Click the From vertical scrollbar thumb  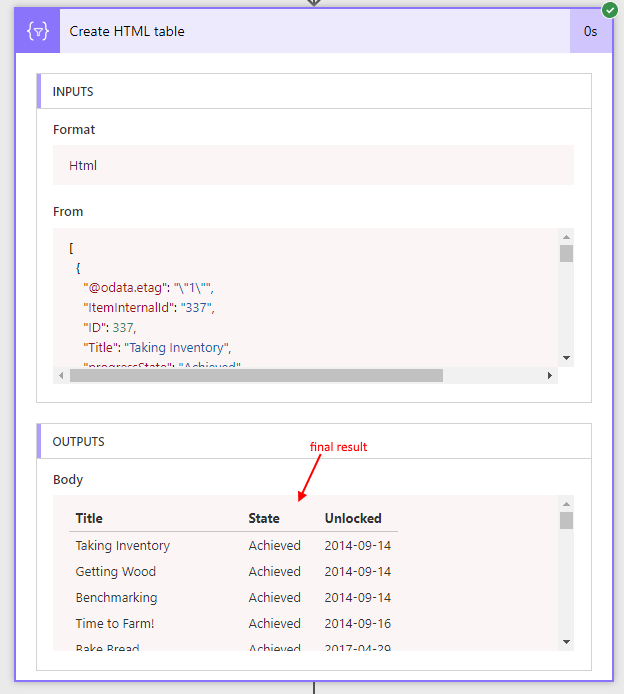click(566, 253)
